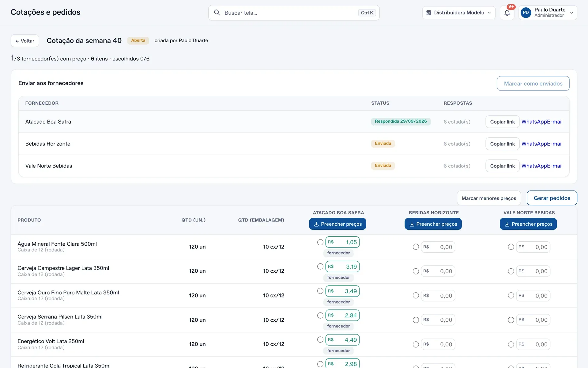Copy link for Bebidas Horizonte
Viewport: 588px width, 368px height.
click(502, 144)
